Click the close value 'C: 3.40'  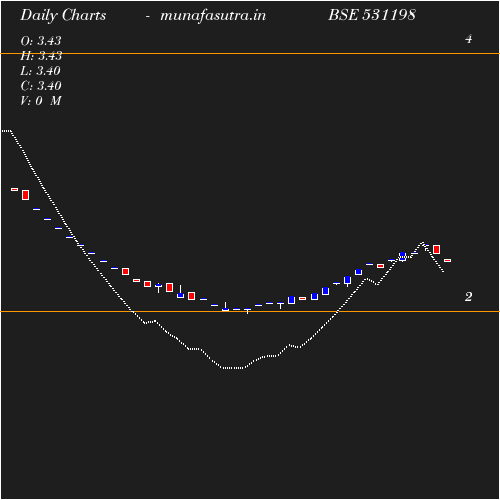[x=41, y=86]
